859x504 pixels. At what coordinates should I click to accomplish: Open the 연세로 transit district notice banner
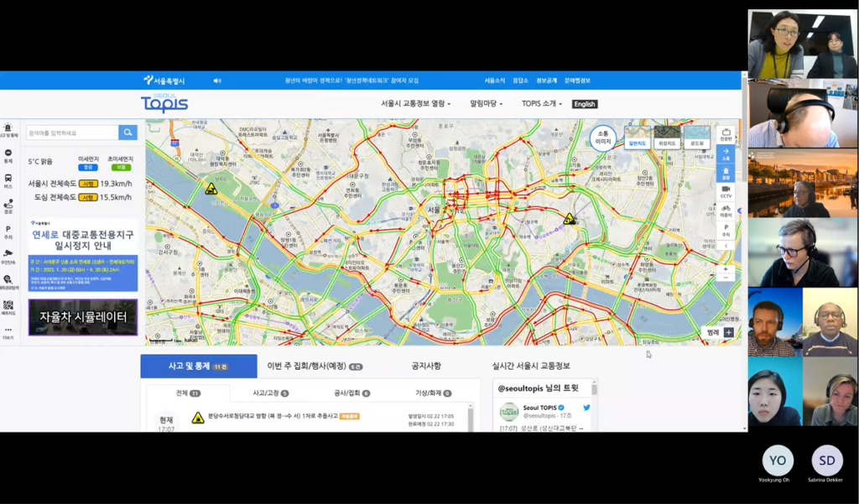click(83, 255)
